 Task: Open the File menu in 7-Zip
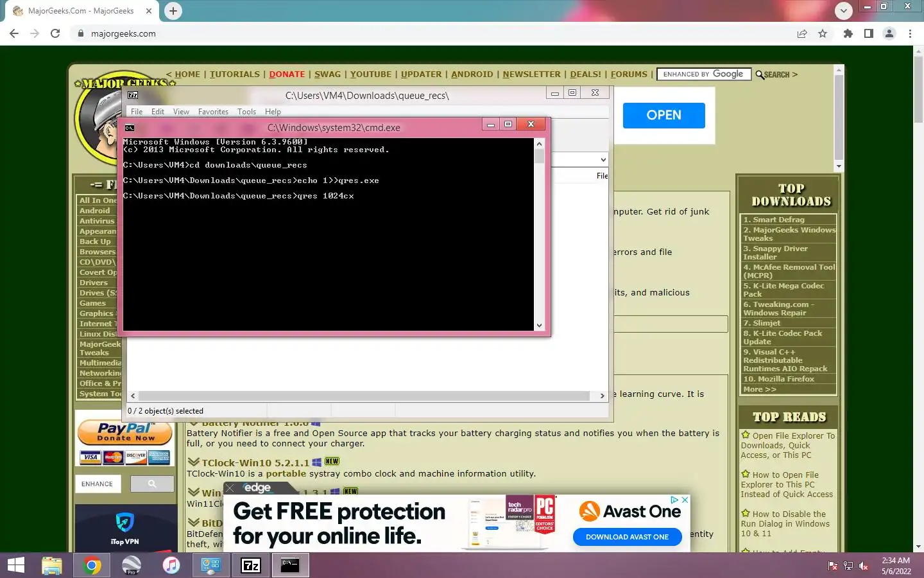click(x=137, y=112)
